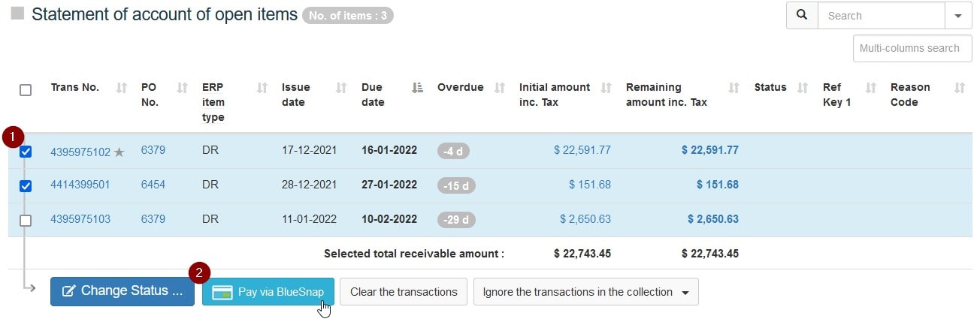Open transaction link 4414399501
The width and height of the screenshot is (980, 322).
click(x=80, y=185)
